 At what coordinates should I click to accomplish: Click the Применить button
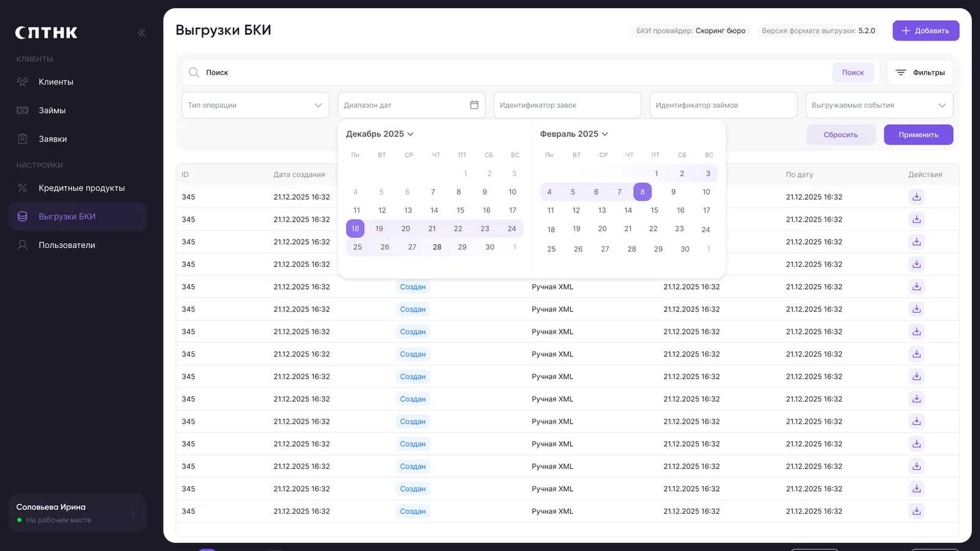[x=918, y=135]
